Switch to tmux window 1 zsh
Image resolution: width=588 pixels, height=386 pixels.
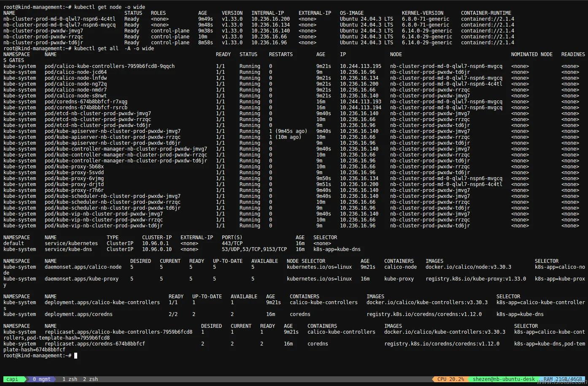[70, 379]
